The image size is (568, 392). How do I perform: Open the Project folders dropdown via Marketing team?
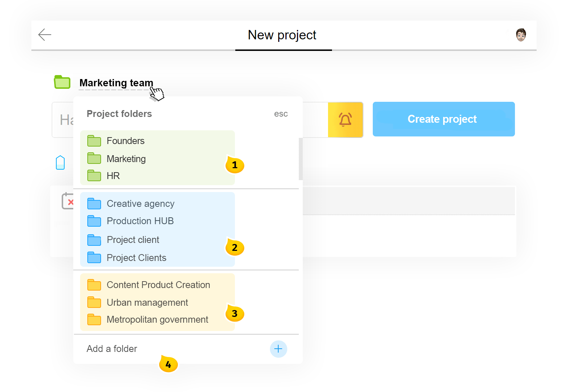point(116,83)
